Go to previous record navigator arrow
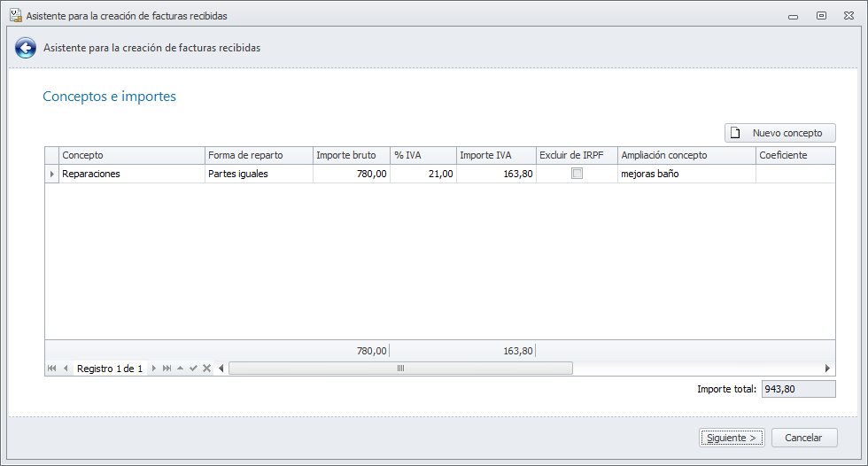868x466 pixels. 66,369
